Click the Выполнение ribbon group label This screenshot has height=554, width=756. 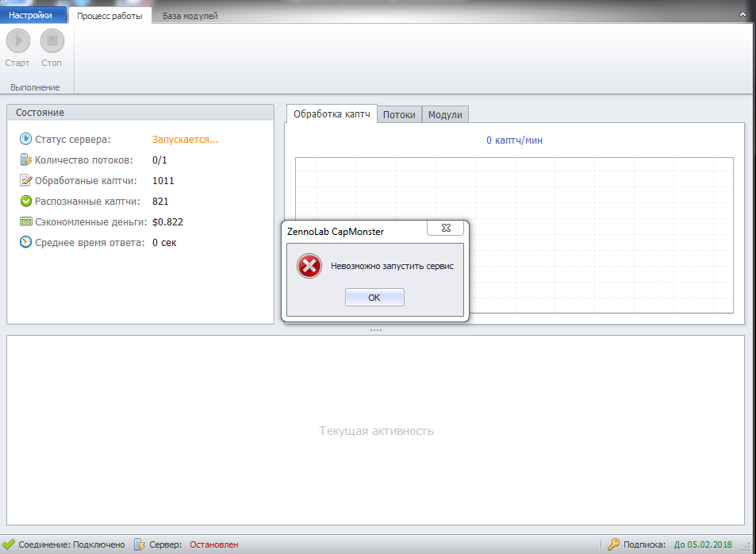click(35, 87)
